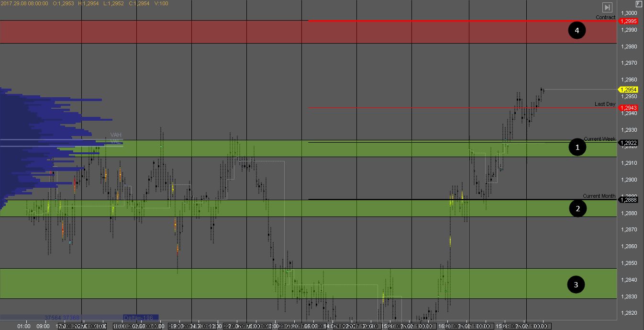Click the 1,2922 Current Week price tag
This screenshot has width=644, height=330.
point(628,143)
